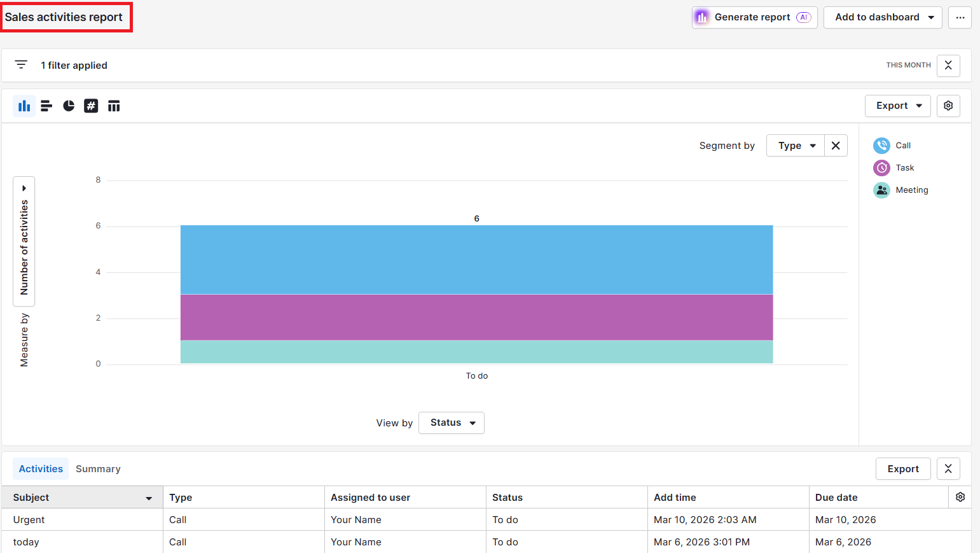Select the pie chart view icon
This screenshot has height=553, width=980.
pos(69,106)
